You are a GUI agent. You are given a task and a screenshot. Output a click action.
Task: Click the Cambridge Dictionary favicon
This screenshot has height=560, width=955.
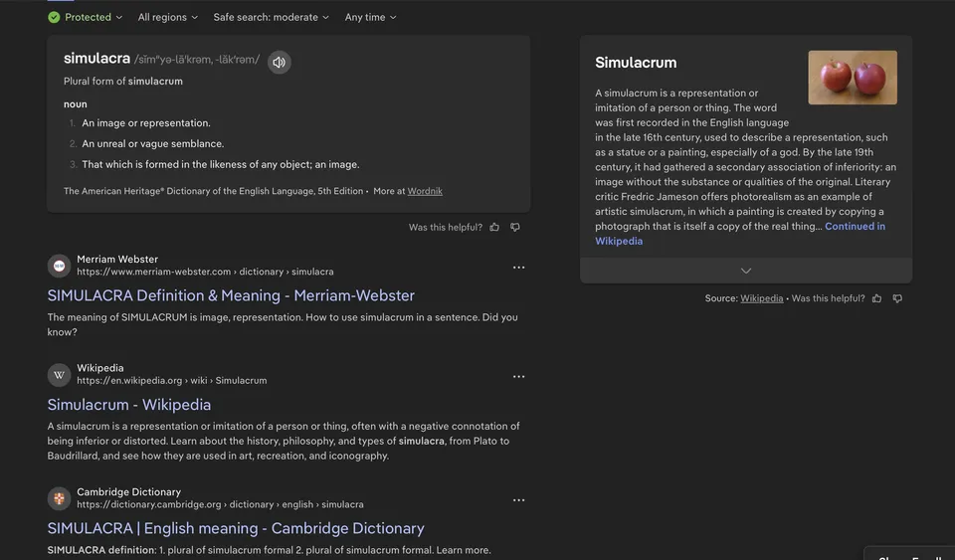click(59, 498)
